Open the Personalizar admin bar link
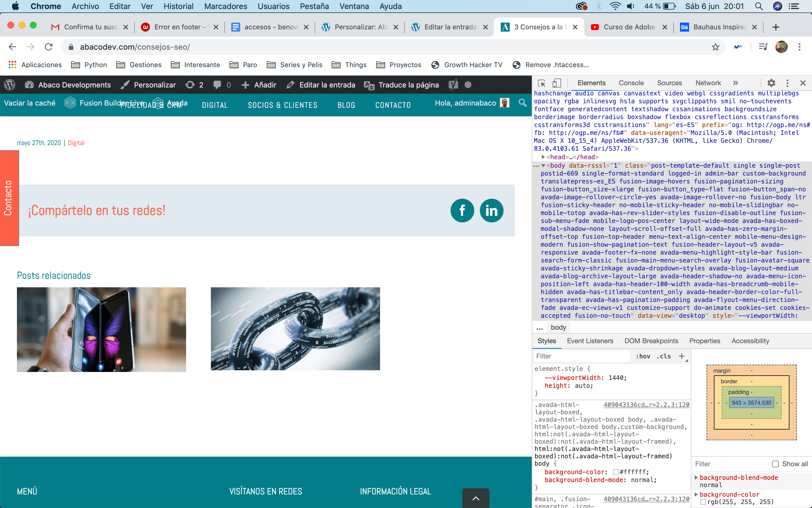This screenshot has height=508, width=812. coord(148,85)
